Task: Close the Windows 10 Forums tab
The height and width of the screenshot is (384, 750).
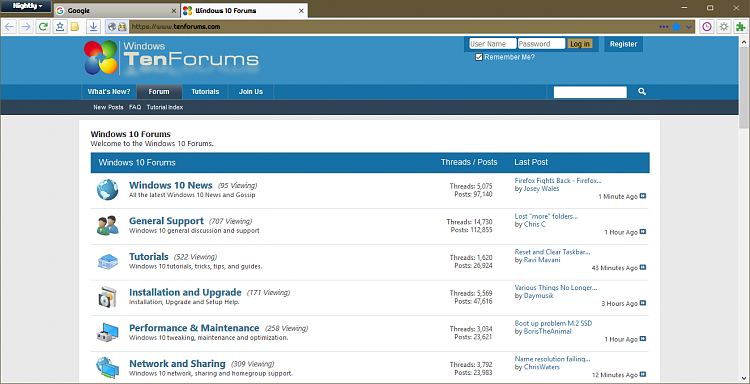Action: click(x=301, y=11)
